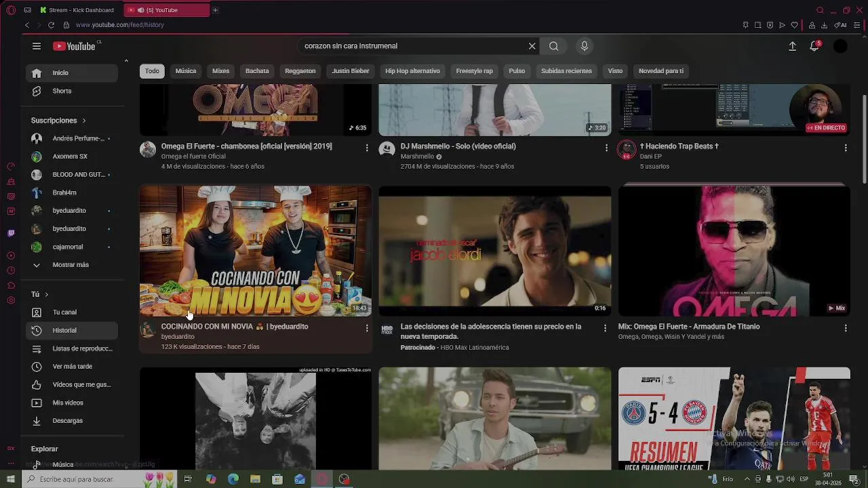Screen dimensions: 868x488
Task: Clear the search box with the X
Action: click(x=532, y=46)
